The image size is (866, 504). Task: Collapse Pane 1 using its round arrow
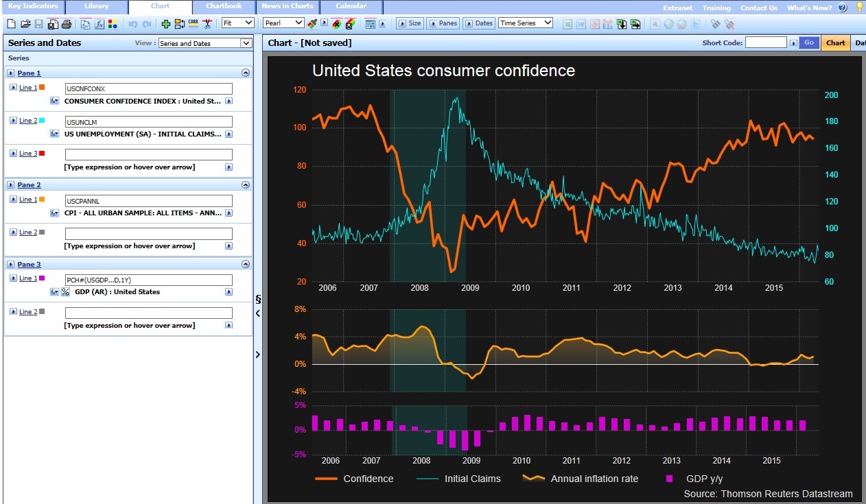pos(246,73)
